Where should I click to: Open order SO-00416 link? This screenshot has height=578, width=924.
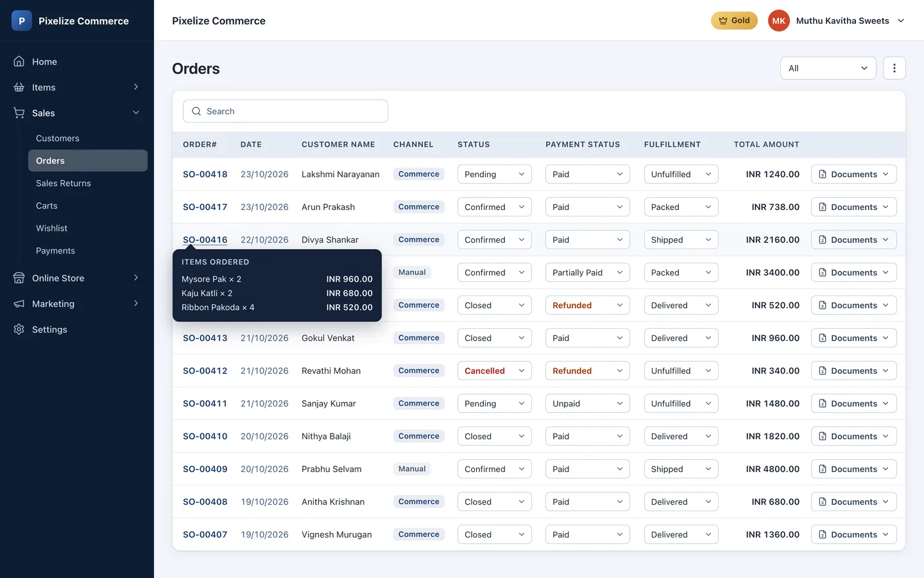pos(205,240)
